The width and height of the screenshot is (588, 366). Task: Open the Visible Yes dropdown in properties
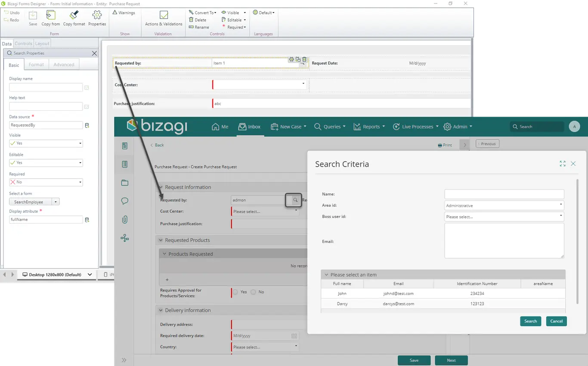point(46,143)
